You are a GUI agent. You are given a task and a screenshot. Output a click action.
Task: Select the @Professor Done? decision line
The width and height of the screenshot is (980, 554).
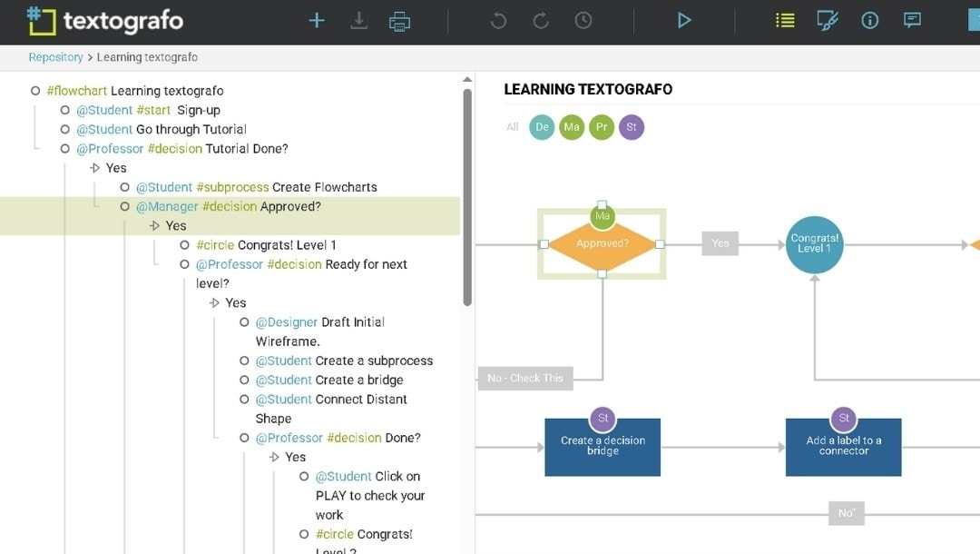click(338, 438)
